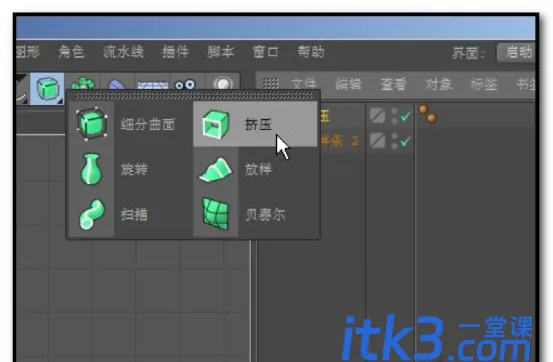Choose the 放样 (Loft) icon
Image resolution: width=553 pixels, height=362 pixels.
point(215,170)
